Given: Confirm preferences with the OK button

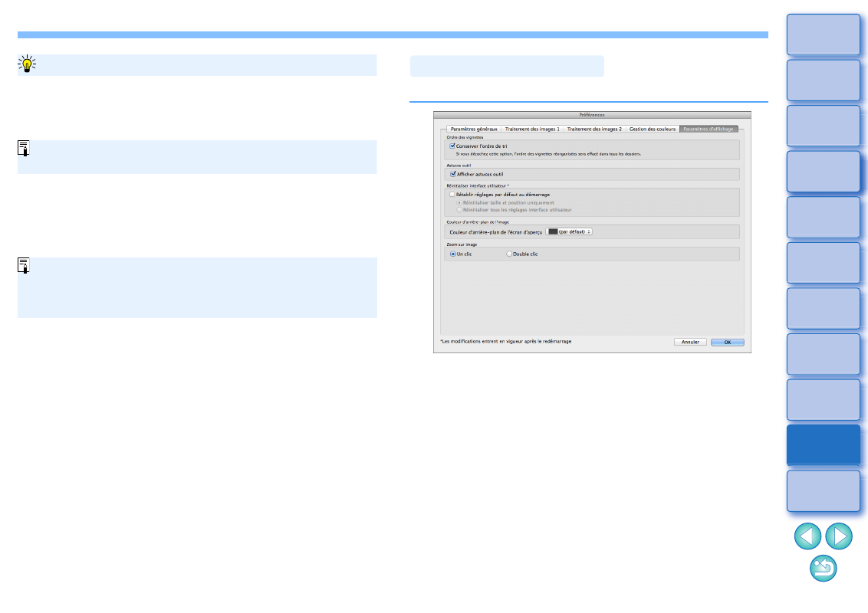Looking at the screenshot, I should [728, 342].
